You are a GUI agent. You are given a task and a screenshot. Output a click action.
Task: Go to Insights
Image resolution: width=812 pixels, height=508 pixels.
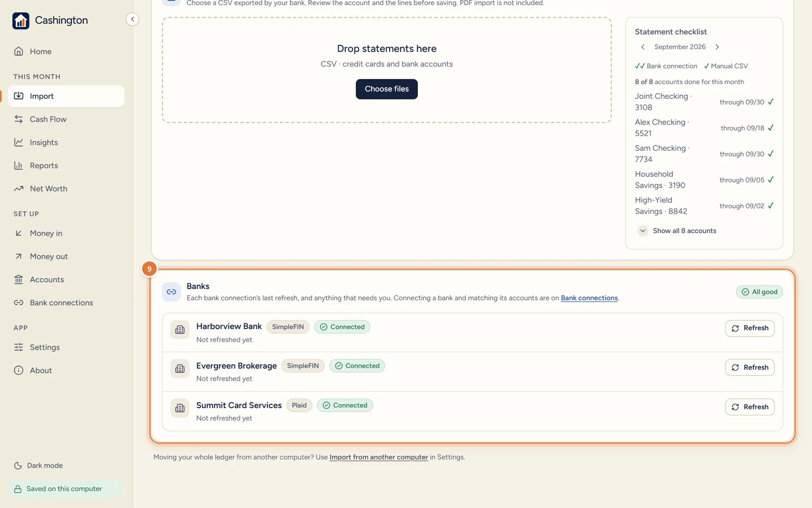(66, 142)
